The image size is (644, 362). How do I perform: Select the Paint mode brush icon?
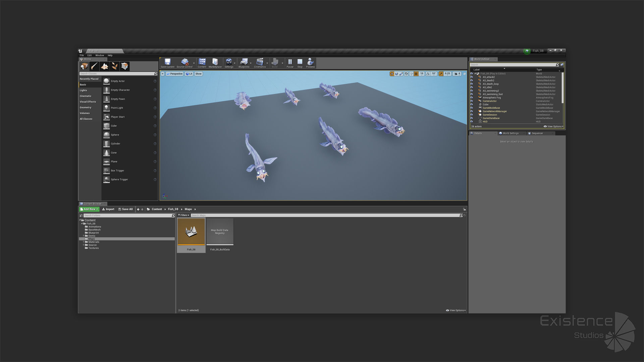point(94,66)
